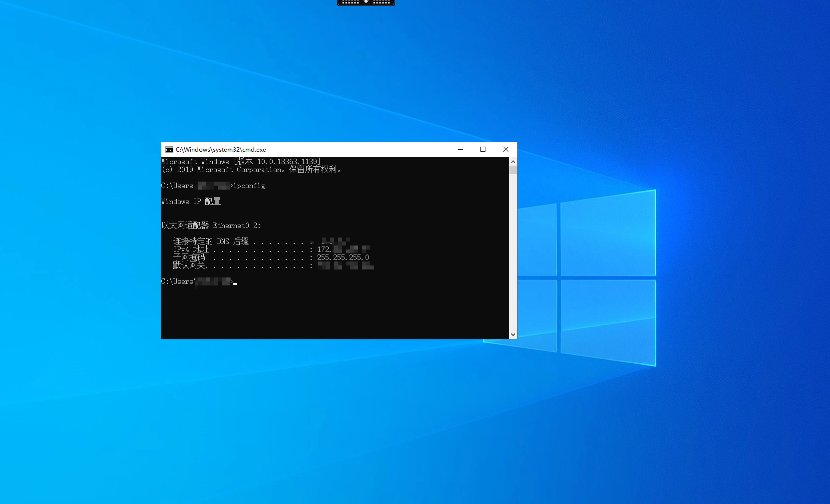The image size is (830, 504).
Task: Close the cmd.exe window
Action: point(506,150)
